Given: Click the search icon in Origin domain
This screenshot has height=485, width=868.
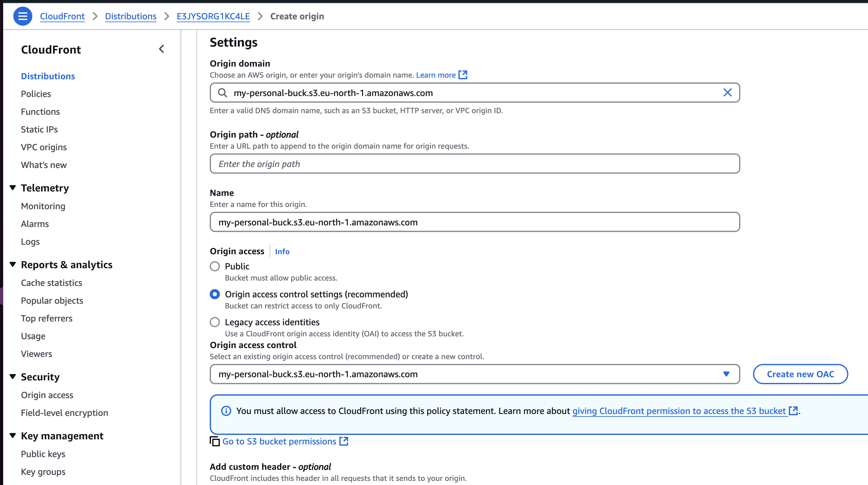Looking at the screenshot, I should [x=222, y=93].
